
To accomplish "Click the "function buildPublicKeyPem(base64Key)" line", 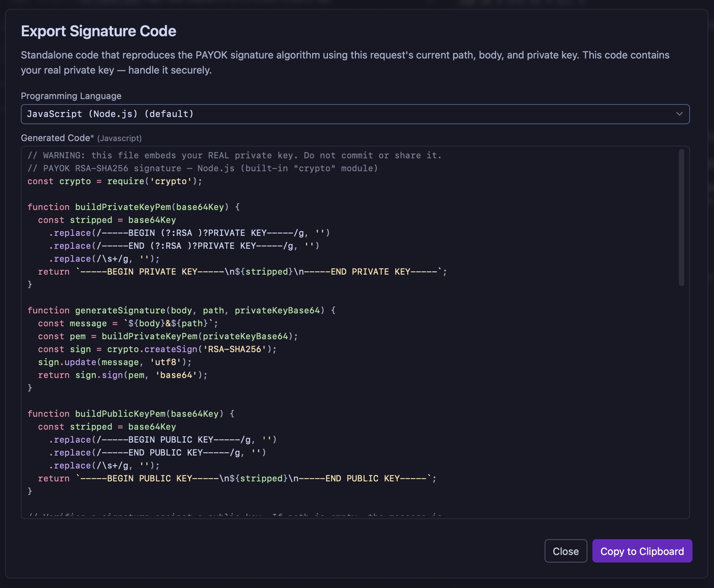I will pyautogui.click(x=131, y=414).
